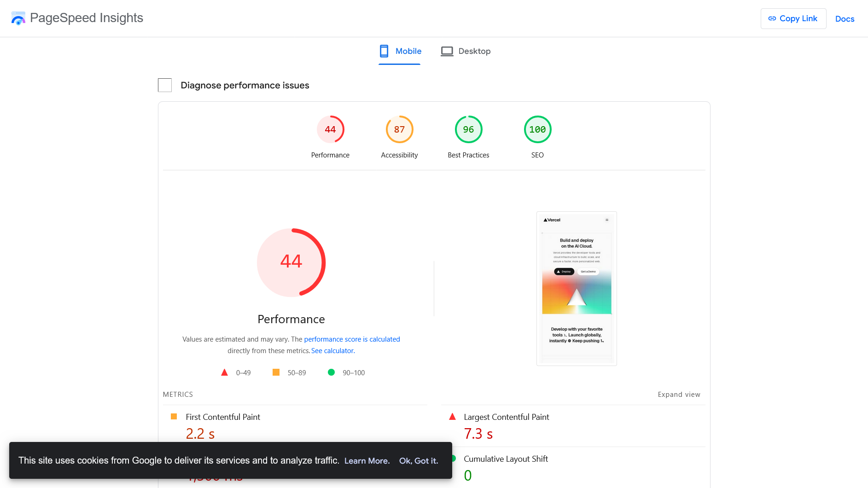Click the desktop laptop icon

pyautogui.click(x=447, y=51)
